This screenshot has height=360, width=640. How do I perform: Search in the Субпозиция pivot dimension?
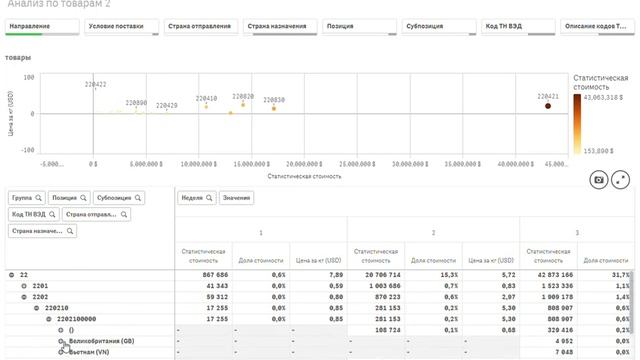point(138,198)
